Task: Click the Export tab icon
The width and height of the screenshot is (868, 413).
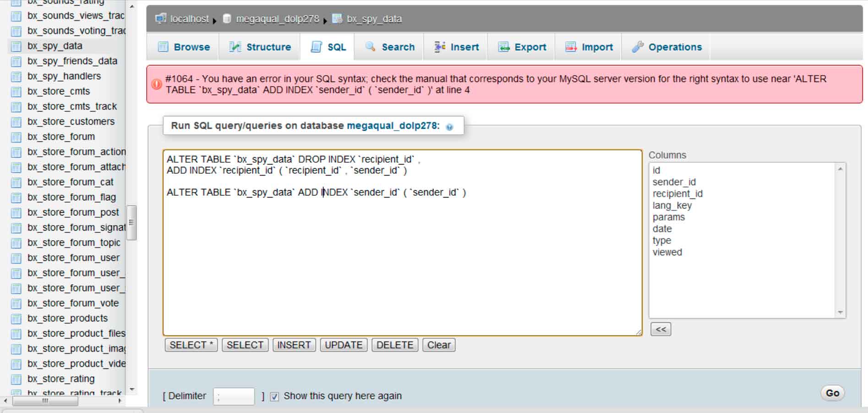Action: point(504,47)
